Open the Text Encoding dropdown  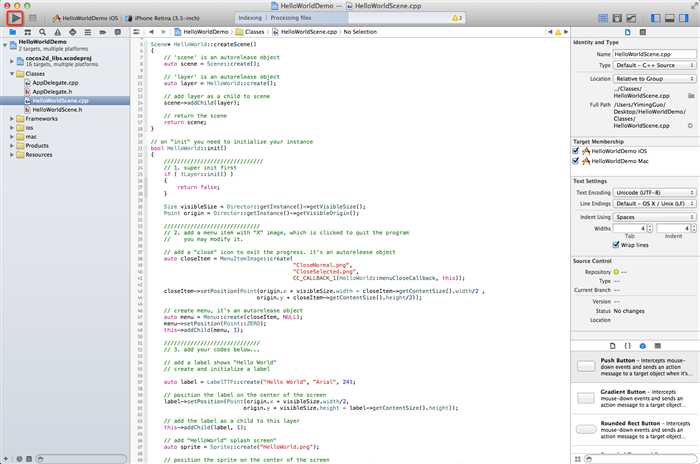click(654, 192)
